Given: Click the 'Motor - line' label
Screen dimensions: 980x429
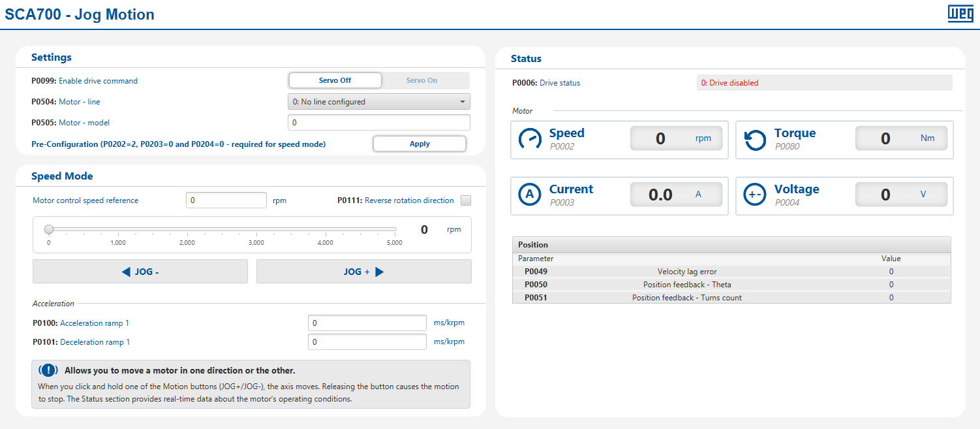Looking at the screenshot, I should pyautogui.click(x=80, y=102).
